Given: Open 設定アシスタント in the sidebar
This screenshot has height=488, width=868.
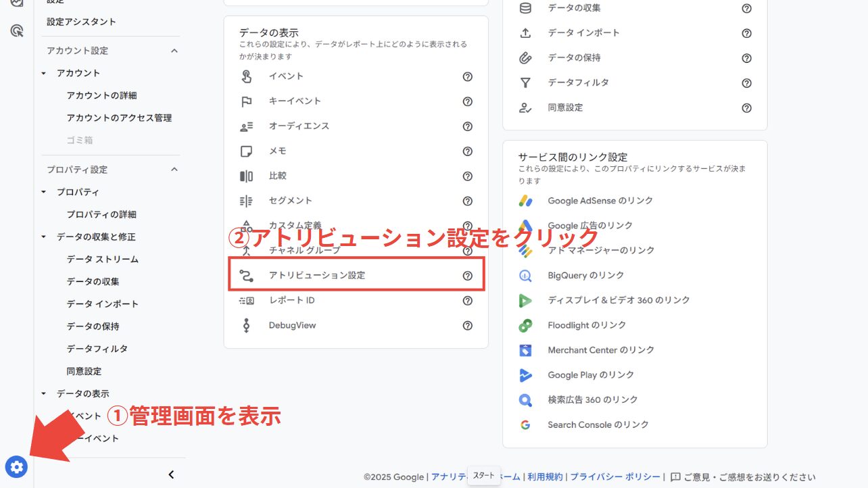Looking at the screenshot, I should click(x=81, y=22).
